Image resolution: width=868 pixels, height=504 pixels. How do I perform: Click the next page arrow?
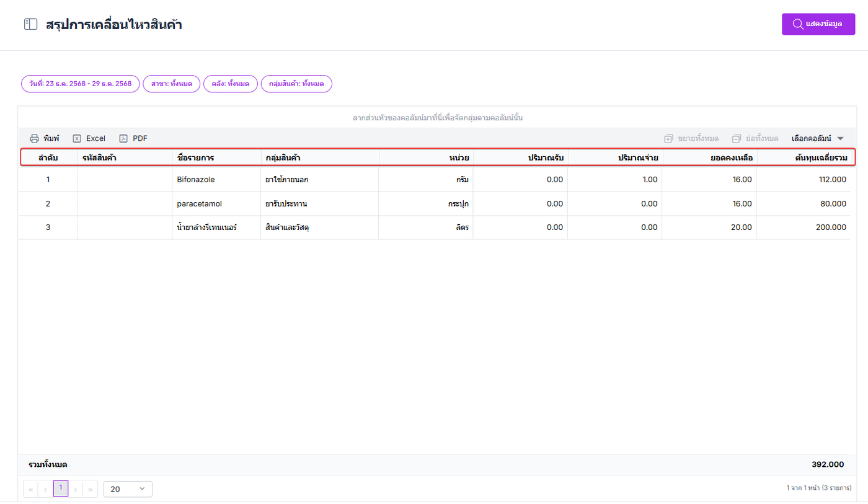tap(76, 489)
